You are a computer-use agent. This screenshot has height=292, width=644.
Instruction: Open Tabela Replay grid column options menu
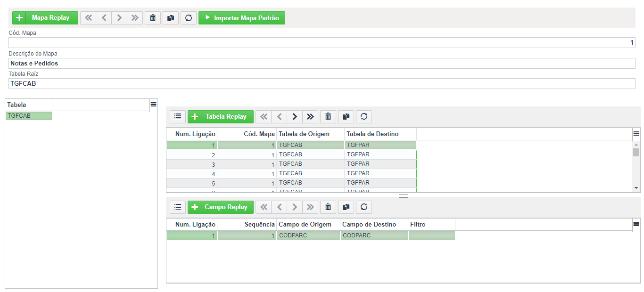coord(636,134)
